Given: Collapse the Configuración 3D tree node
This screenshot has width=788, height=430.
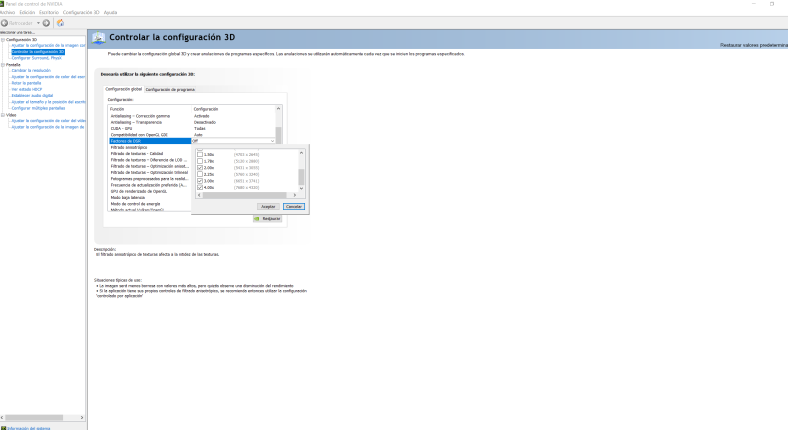Looking at the screenshot, I should pos(3,40).
